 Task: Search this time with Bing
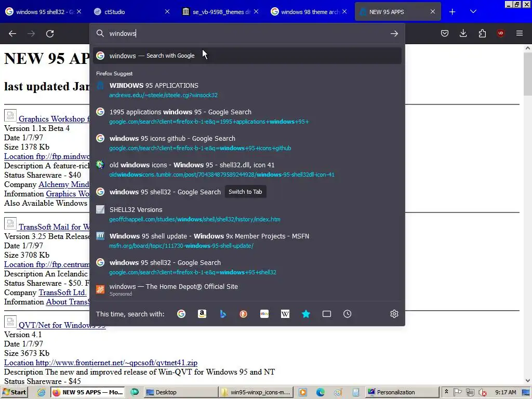click(x=223, y=314)
